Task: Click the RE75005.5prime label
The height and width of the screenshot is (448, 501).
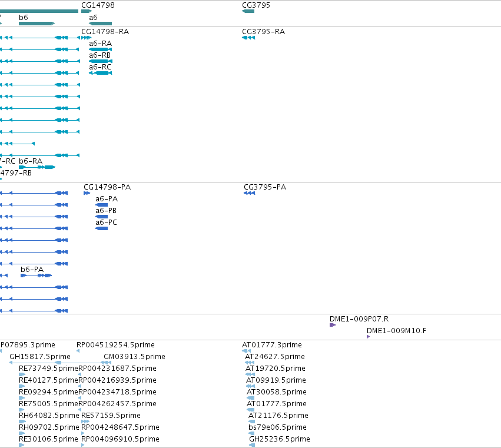Action: pos(48,404)
